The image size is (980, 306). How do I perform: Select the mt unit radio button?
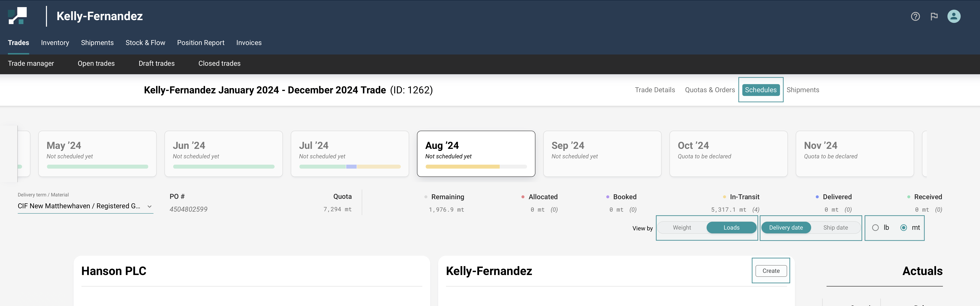pos(903,228)
